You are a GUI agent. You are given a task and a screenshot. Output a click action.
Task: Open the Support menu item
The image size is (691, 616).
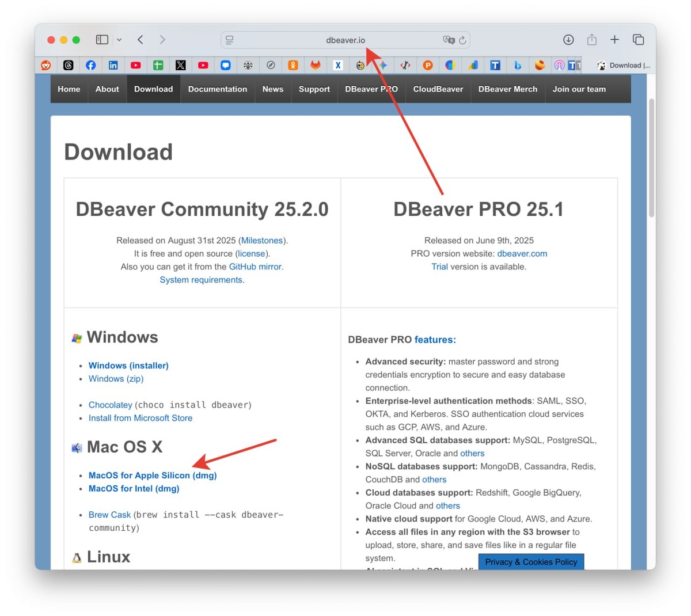point(314,89)
